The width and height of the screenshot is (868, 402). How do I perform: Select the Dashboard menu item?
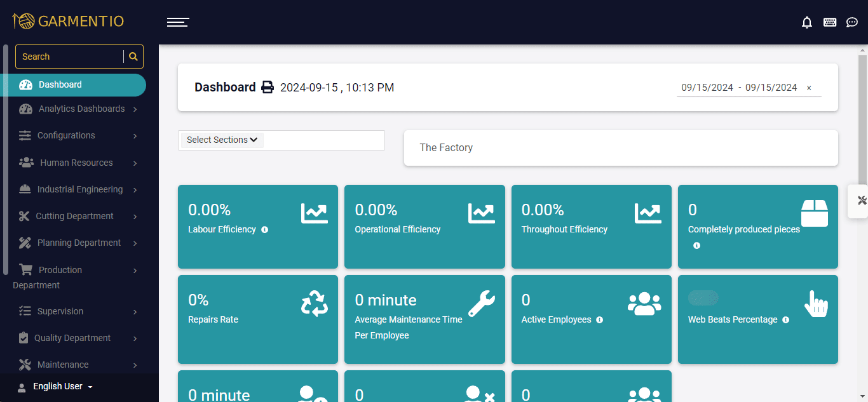pyautogui.click(x=73, y=84)
